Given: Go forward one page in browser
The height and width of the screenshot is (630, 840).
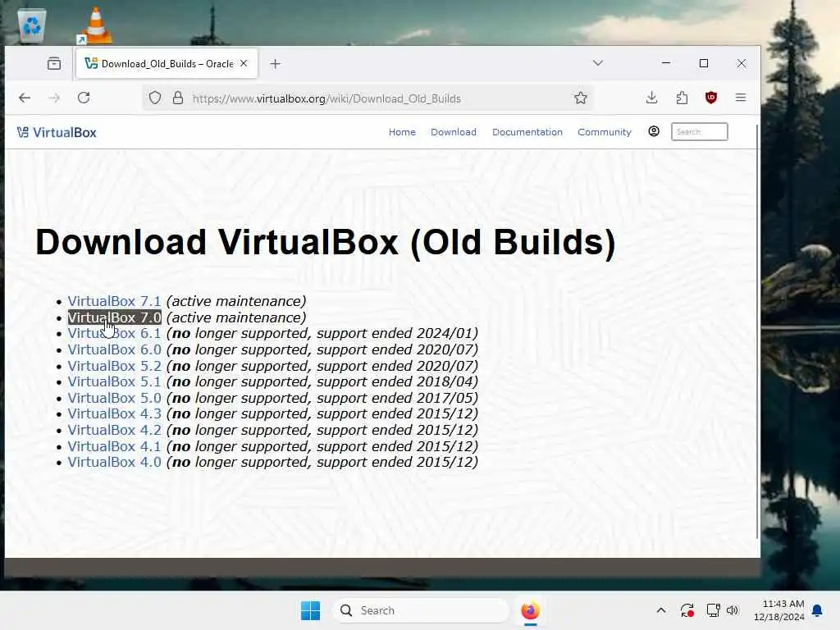Looking at the screenshot, I should [54, 98].
